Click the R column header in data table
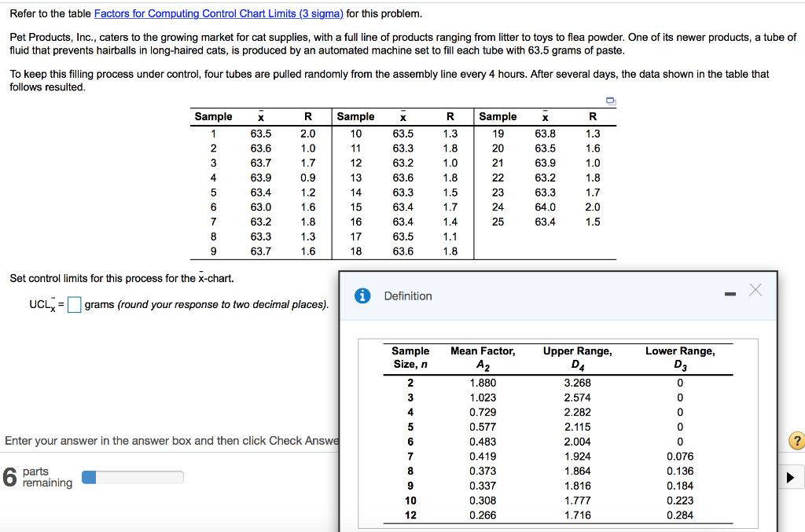Image resolution: width=805 pixels, height=532 pixels. [x=307, y=116]
